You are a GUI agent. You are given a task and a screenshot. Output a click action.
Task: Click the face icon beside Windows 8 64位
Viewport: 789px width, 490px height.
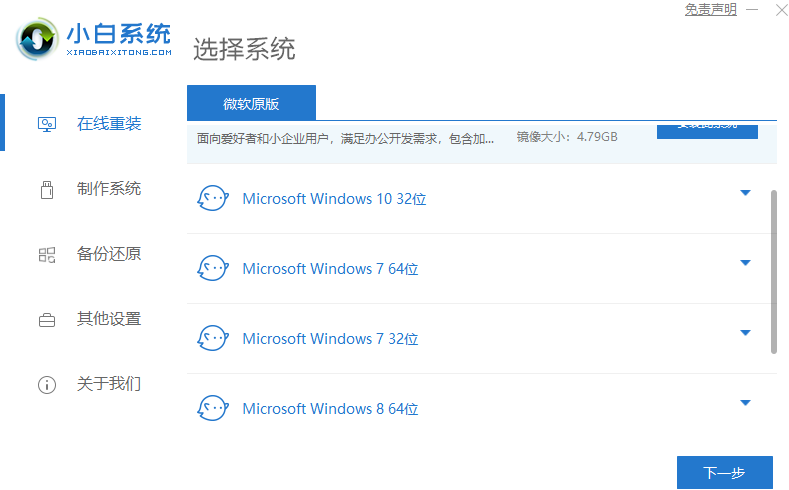click(x=212, y=408)
